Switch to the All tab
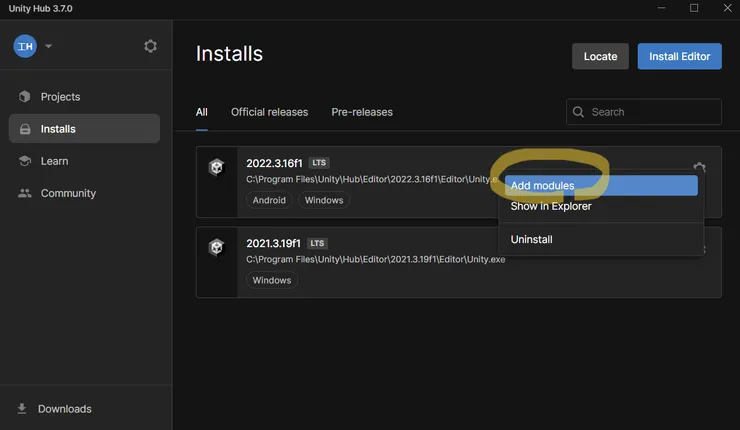 coord(202,112)
